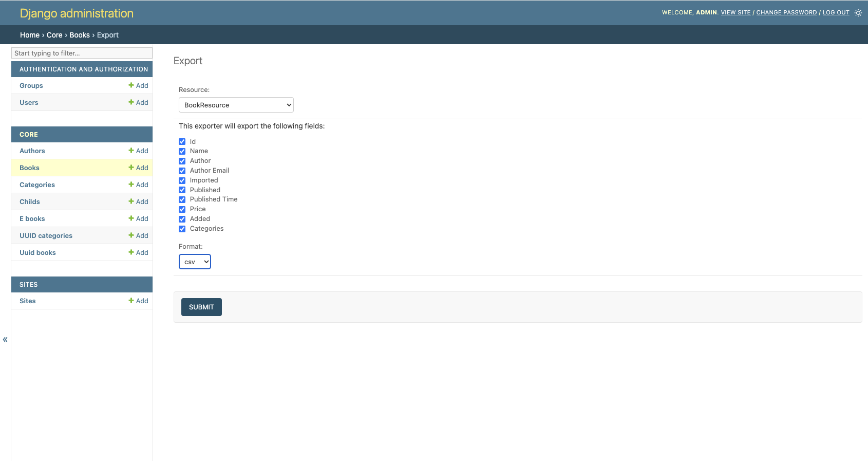Viewport: 868px width, 461px height.
Task: Open the Change Password link
Action: (786, 13)
